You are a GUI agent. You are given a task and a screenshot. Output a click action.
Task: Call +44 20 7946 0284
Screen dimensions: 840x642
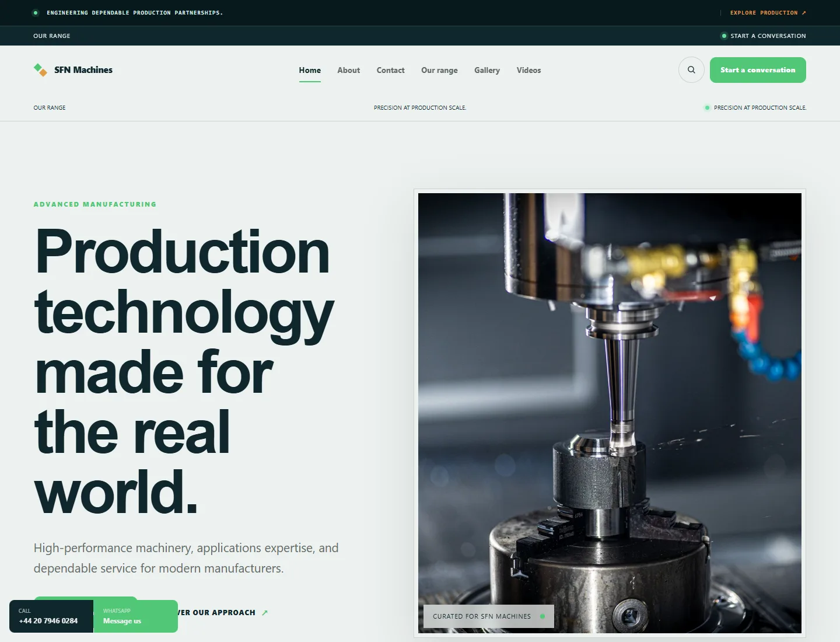tap(51, 616)
